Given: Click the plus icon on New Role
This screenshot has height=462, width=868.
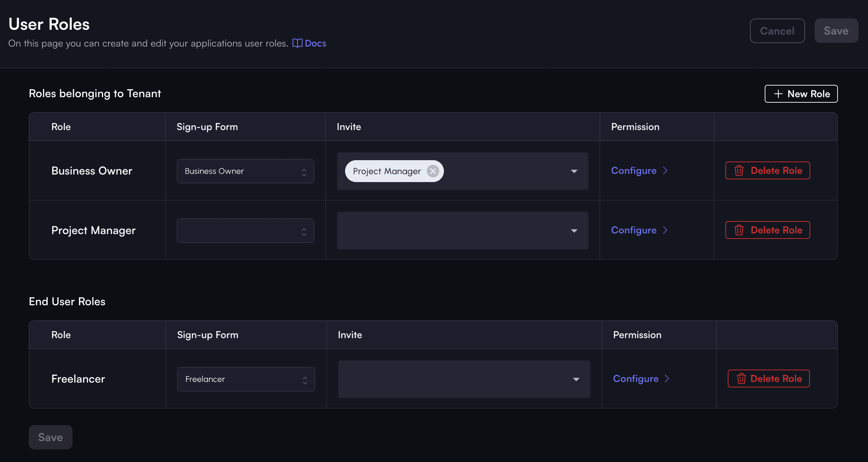Looking at the screenshot, I should [778, 94].
